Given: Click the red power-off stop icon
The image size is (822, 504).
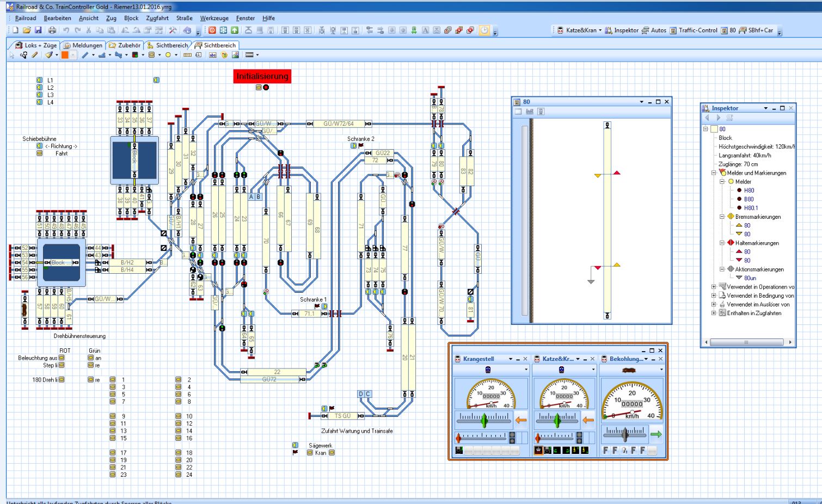Looking at the screenshot, I should 212,30.
